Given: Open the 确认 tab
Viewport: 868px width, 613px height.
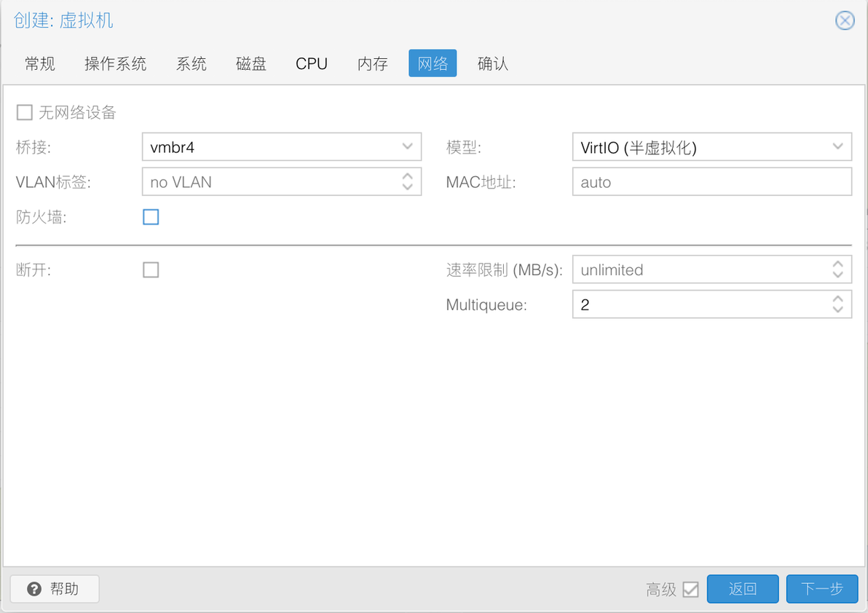Looking at the screenshot, I should (x=493, y=63).
